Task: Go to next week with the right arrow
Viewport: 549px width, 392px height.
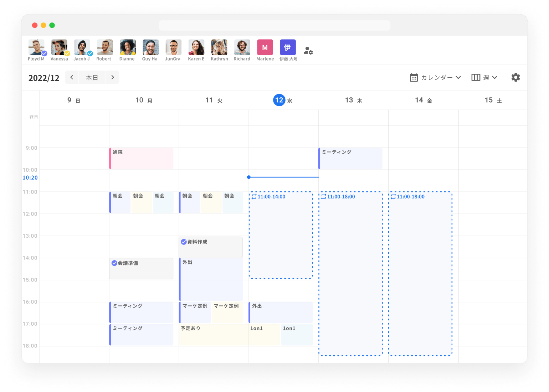Action: [x=113, y=77]
